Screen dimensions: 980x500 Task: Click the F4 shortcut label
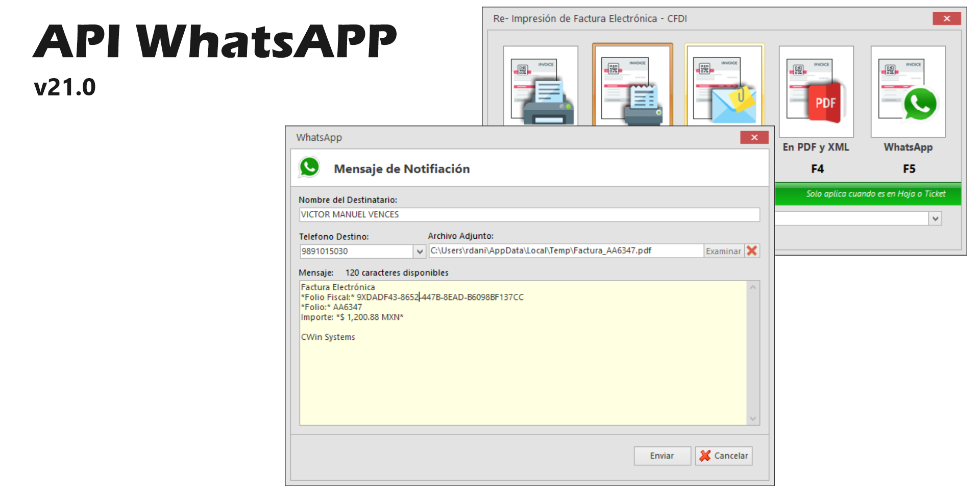click(x=817, y=169)
